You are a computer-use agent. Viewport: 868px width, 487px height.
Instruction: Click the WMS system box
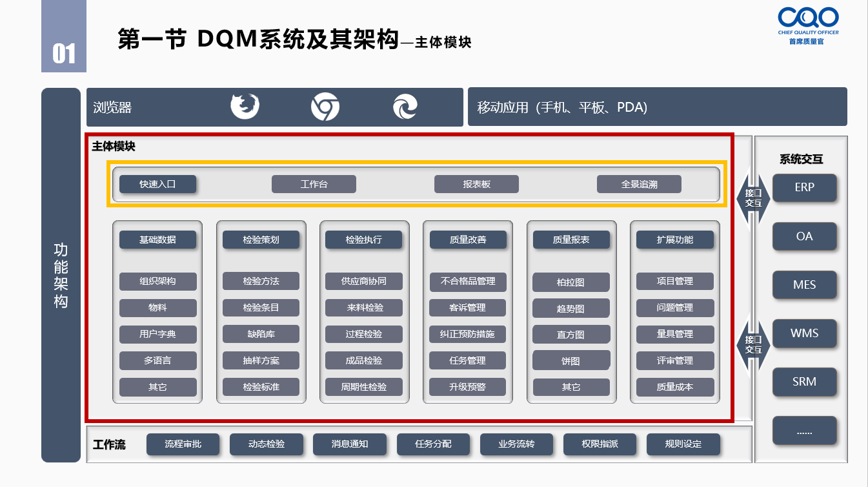pyautogui.click(x=804, y=333)
